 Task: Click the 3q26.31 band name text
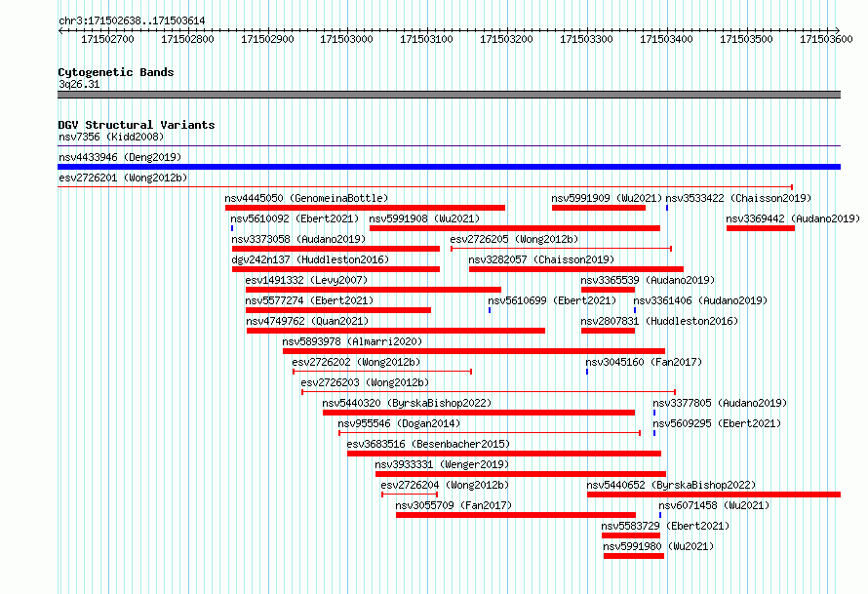click(79, 84)
